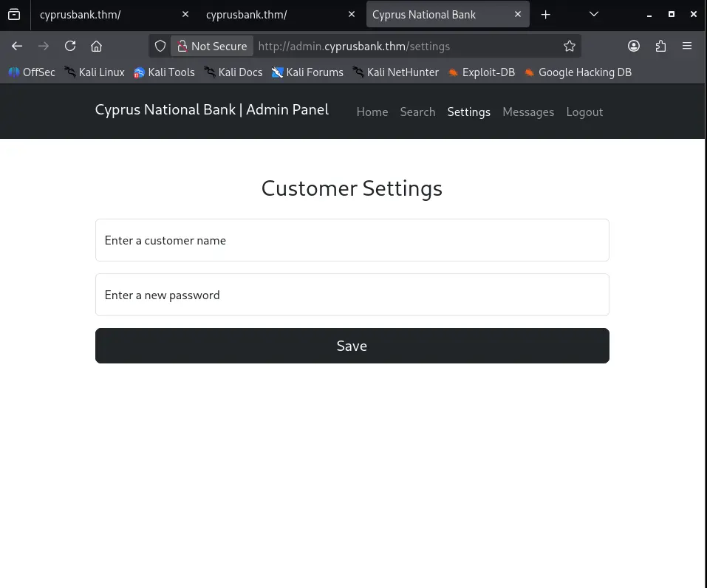Click the Logout link
Screen dimensions: 707x588
pyautogui.click(x=584, y=112)
